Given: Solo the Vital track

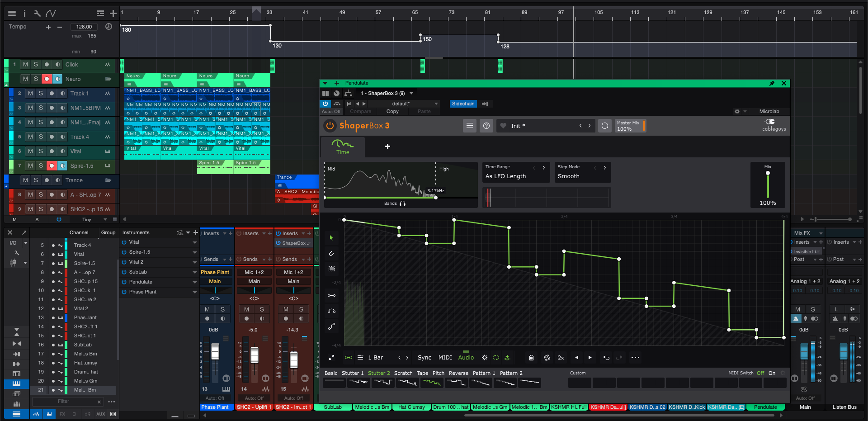Looking at the screenshot, I should pos(41,151).
